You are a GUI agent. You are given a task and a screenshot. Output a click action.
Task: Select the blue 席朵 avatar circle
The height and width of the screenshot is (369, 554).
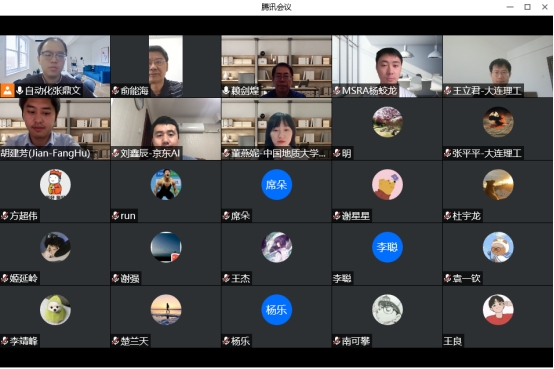[277, 184]
